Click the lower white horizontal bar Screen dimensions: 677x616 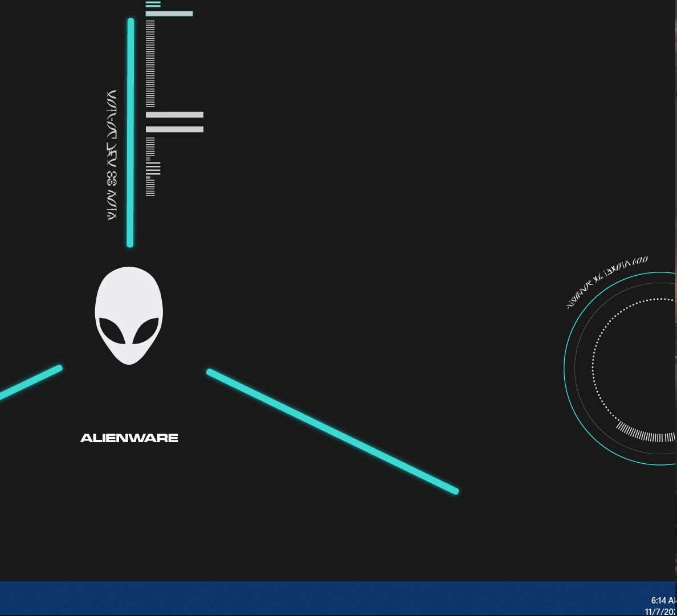coord(175,129)
